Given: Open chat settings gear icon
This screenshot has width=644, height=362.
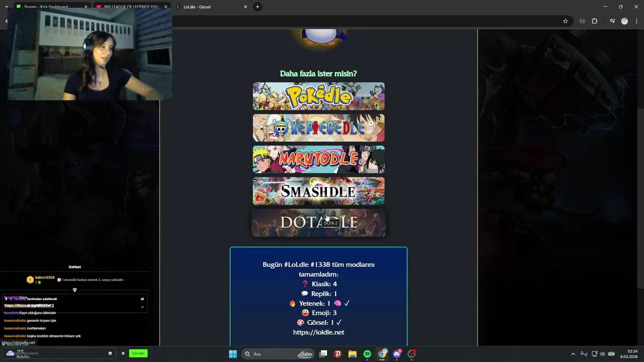Looking at the screenshot, I should pos(123,353).
